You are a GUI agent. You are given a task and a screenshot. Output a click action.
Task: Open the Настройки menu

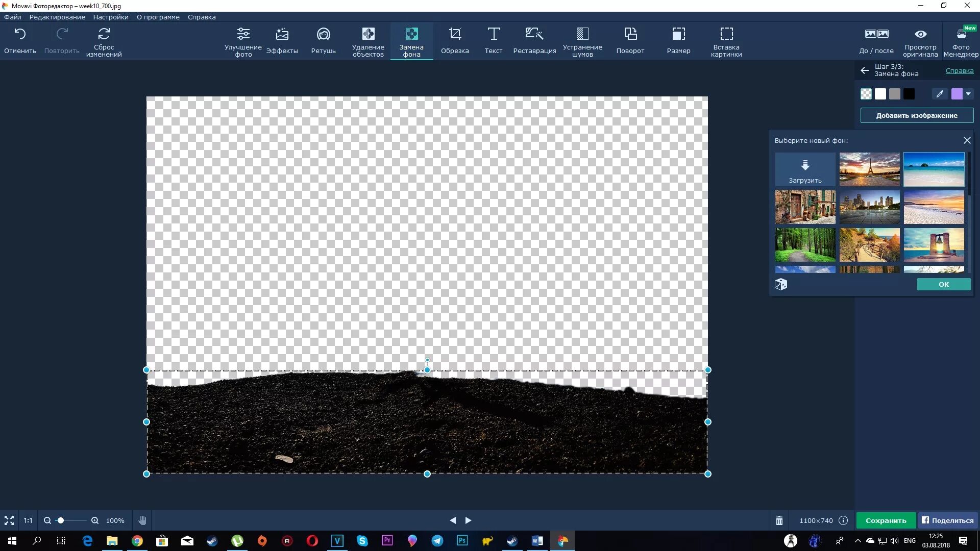pyautogui.click(x=110, y=17)
